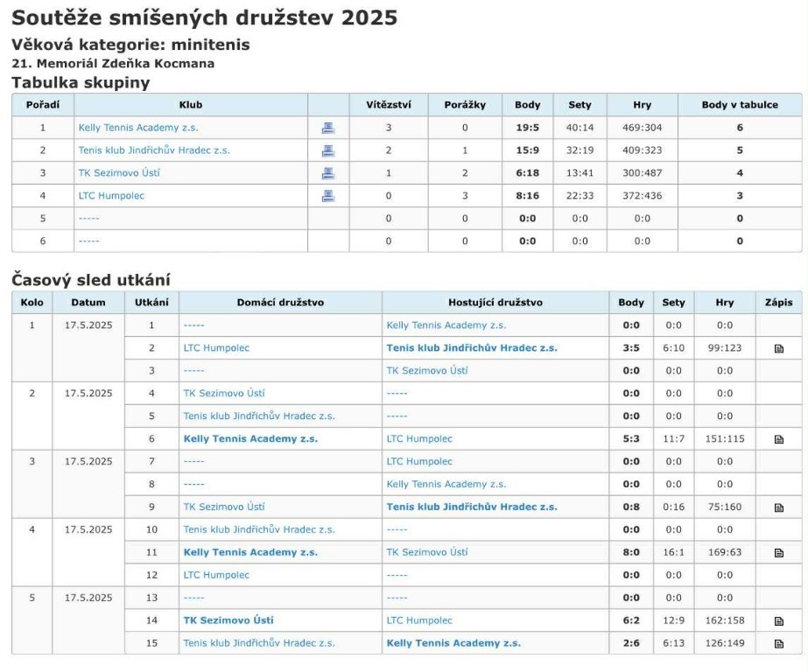Open Kelly Tennis Academy guest team in match 1
808x672 pixels.
(x=446, y=325)
